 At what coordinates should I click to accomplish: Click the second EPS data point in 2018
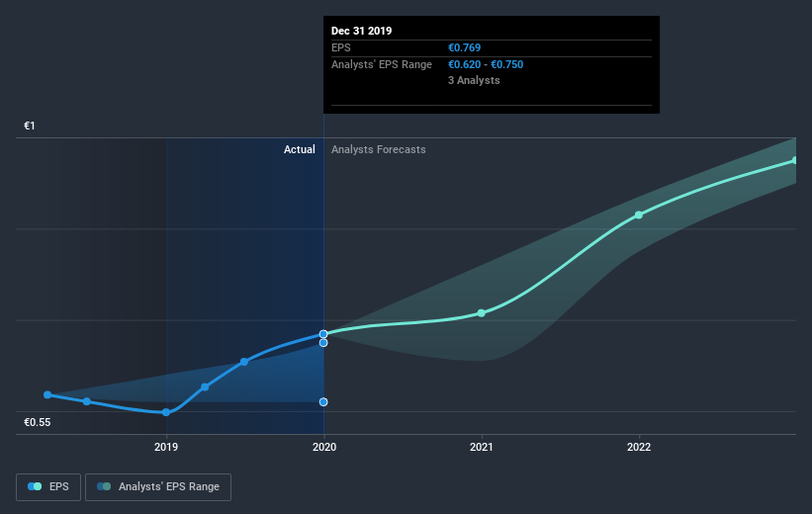tap(86, 401)
